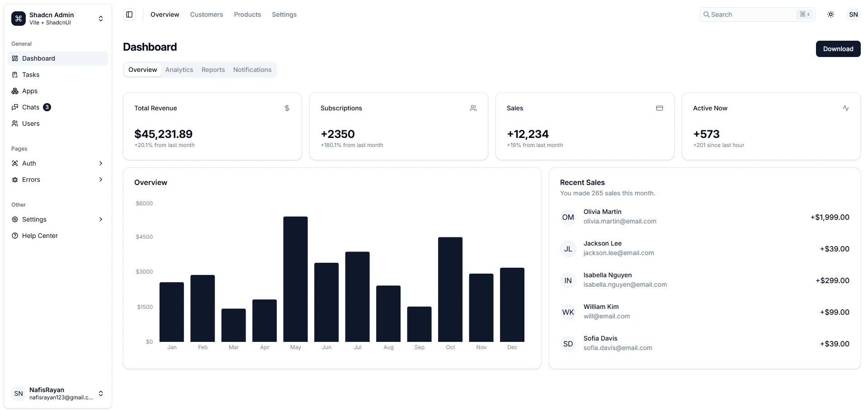Image resolution: width=868 pixels, height=412 pixels.
Task: Expand the sidebar Settings submenu
Action: pyautogui.click(x=58, y=219)
